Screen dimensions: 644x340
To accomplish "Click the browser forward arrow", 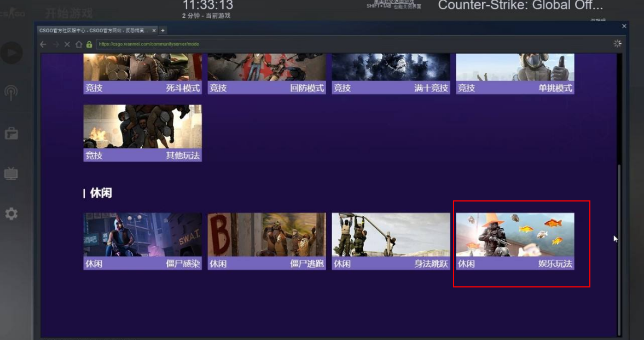I will [x=56, y=44].
